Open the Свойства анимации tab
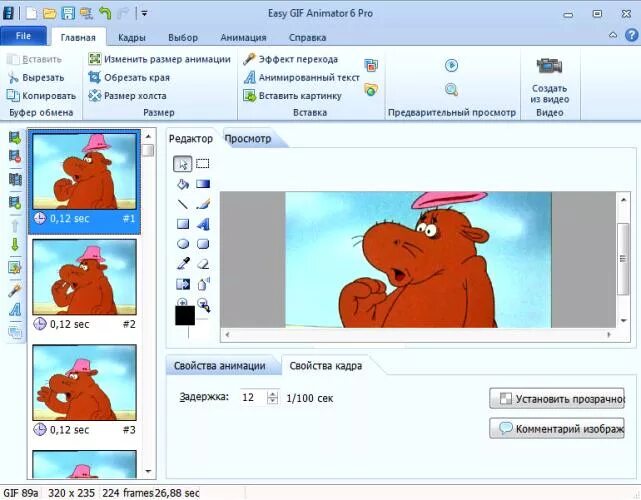This screenshot has height=500, width=641. [220, 365]
